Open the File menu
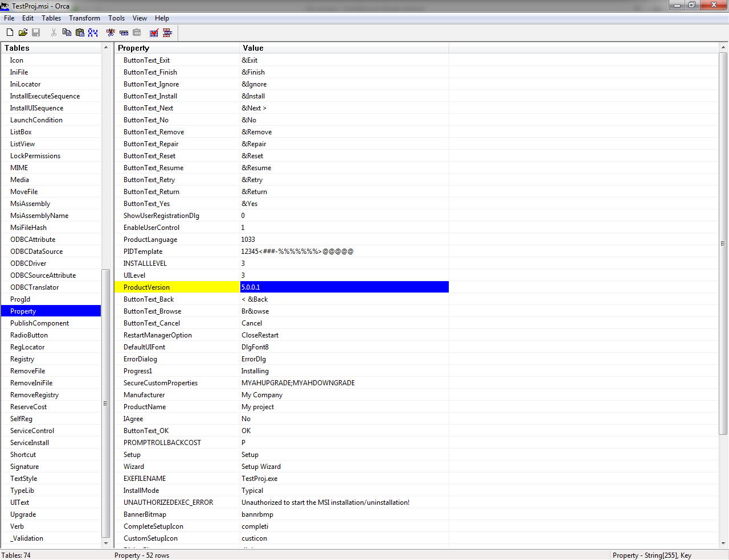The height and width of the screenshot is (560, 729). 9,18
